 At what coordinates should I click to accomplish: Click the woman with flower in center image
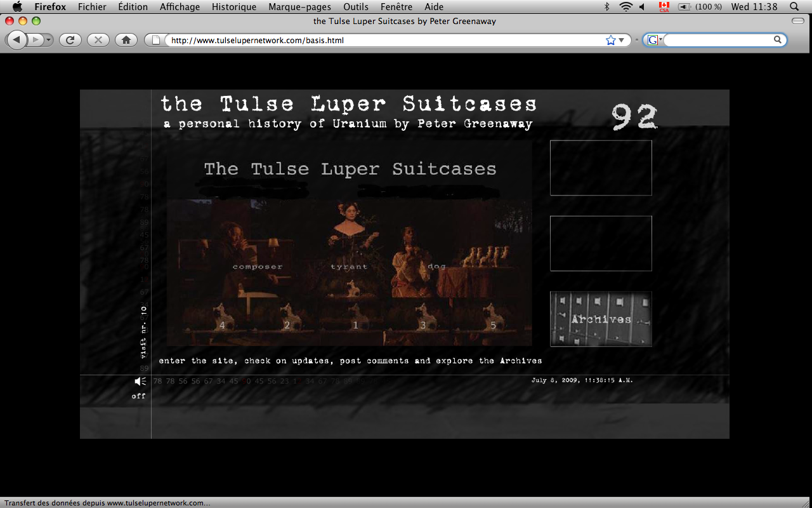coord(351,232)
